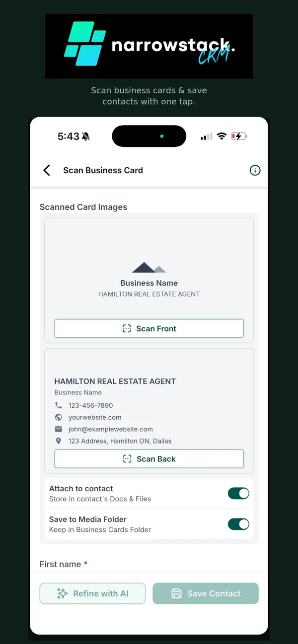Tap the scan frame icon inside Scan Front
Screen dimensions: 298x644
tap(128, 328)
